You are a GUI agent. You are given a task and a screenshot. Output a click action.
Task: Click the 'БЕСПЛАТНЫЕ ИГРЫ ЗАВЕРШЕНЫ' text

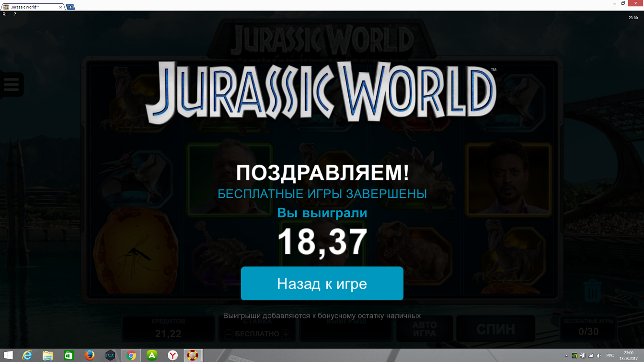pyautogui.click(x=322, y=194)
